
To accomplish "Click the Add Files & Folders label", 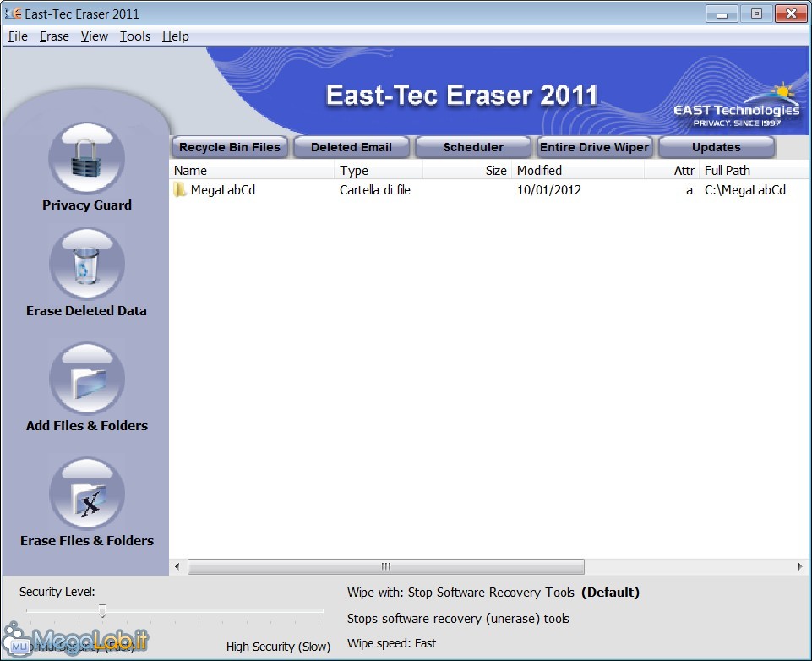I will pos(87,426).
